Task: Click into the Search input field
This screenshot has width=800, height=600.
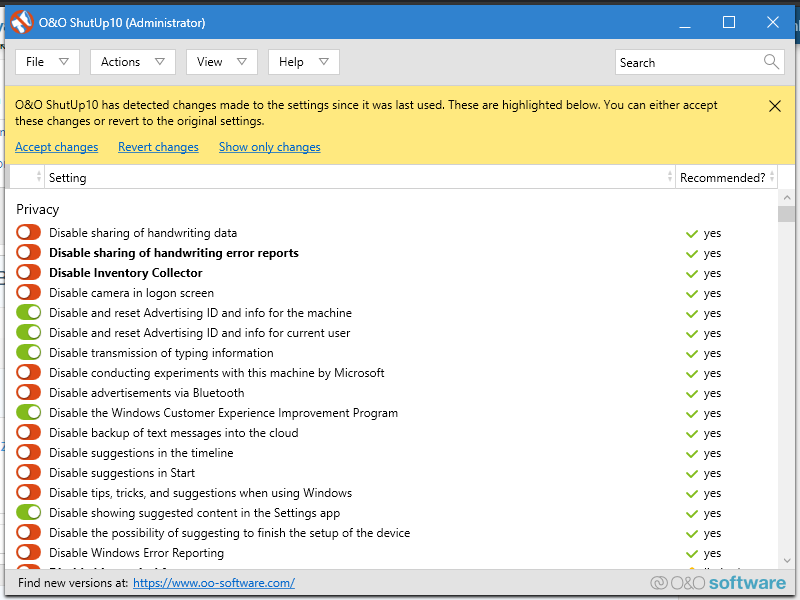Action: [x=688, y=62]
